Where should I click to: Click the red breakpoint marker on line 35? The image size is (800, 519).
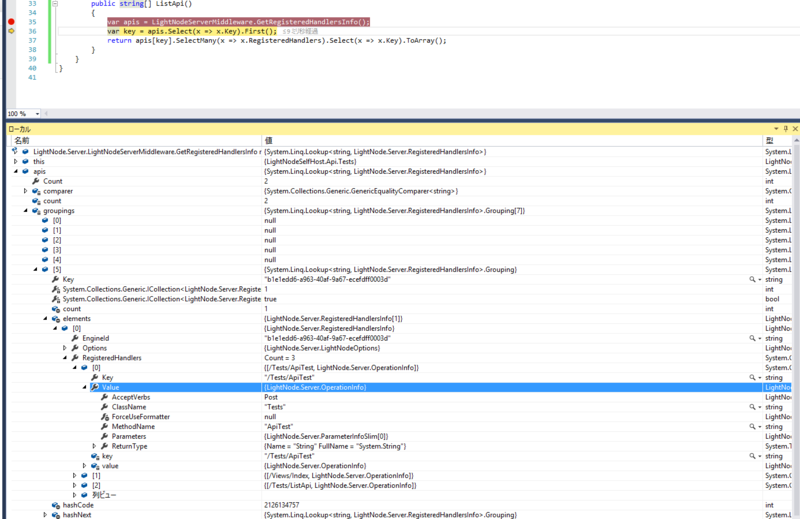point(11,22)
